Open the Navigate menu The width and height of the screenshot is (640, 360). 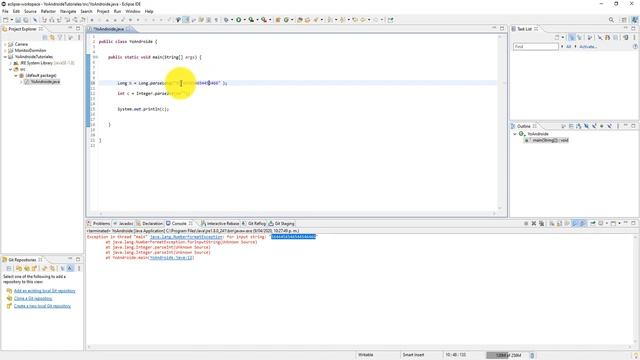coord(68,11)
